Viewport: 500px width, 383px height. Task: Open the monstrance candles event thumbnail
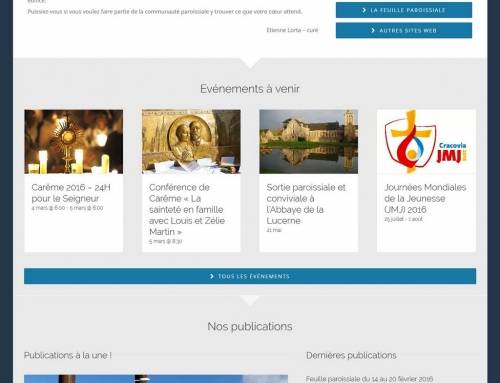(74, 142)
